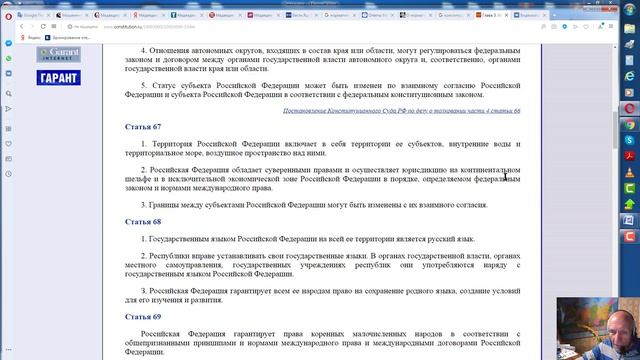This screenshot has height=360, width=640.
Task: Click the blue ГАРАНТ logo banner
Action: [58, 78]
